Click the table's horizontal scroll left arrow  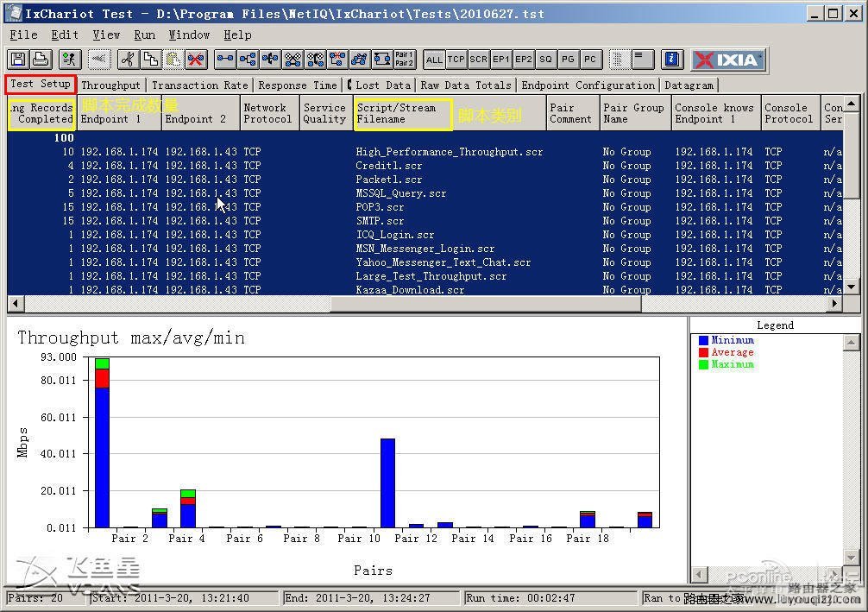(x=16, y=304)
